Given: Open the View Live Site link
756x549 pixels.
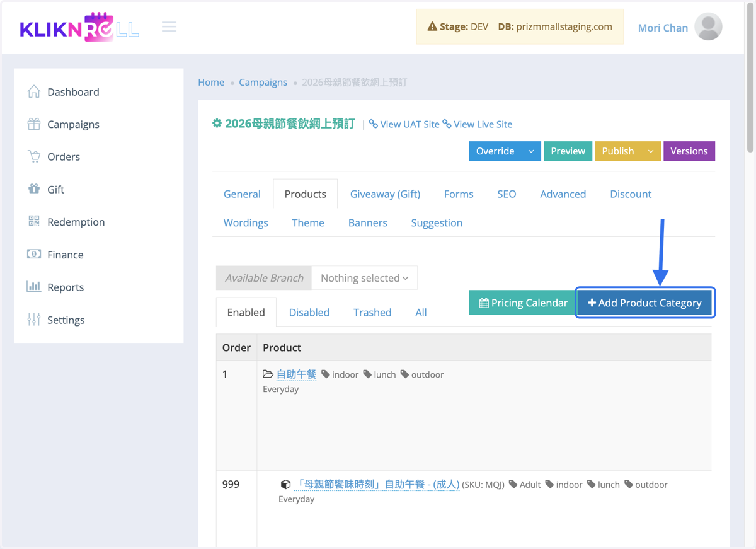Looking at the screenshot, I should (483, 124).
